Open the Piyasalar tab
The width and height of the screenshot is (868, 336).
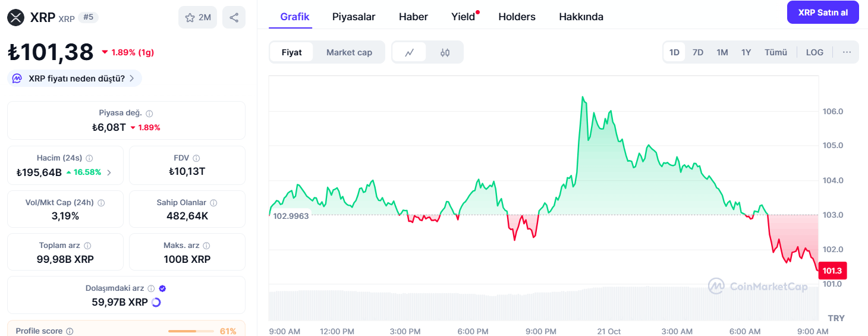coord(354,17)
